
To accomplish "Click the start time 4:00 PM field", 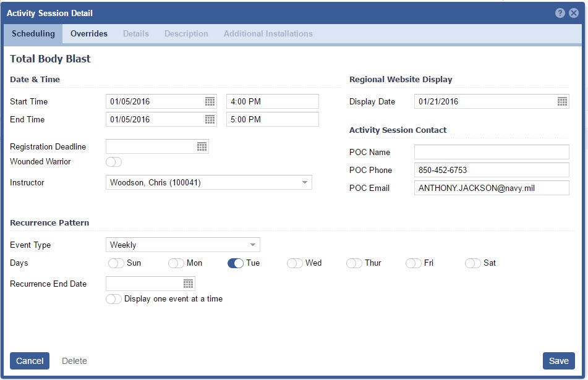I will [x=272, y=101].
